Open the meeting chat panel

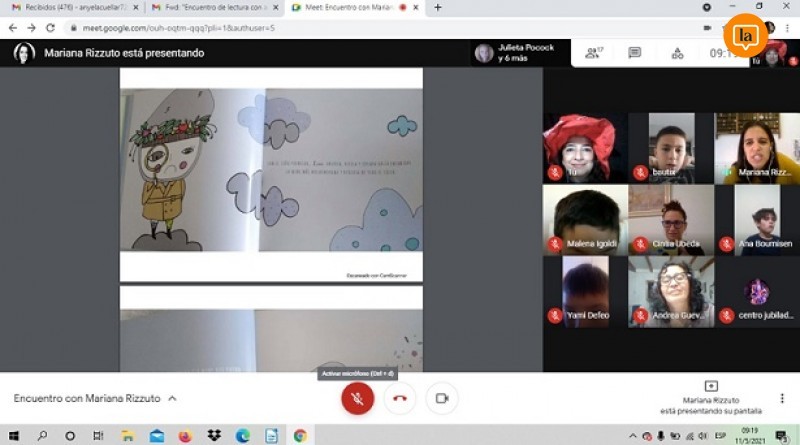coord(634,53)
